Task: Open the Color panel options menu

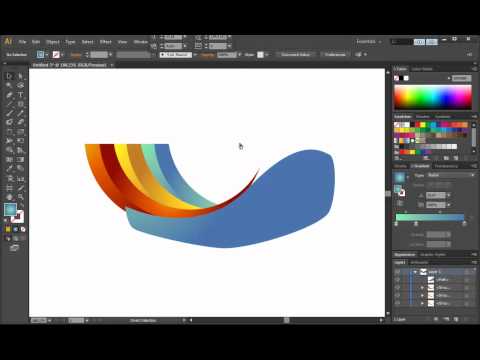Action: coord(474,69)
